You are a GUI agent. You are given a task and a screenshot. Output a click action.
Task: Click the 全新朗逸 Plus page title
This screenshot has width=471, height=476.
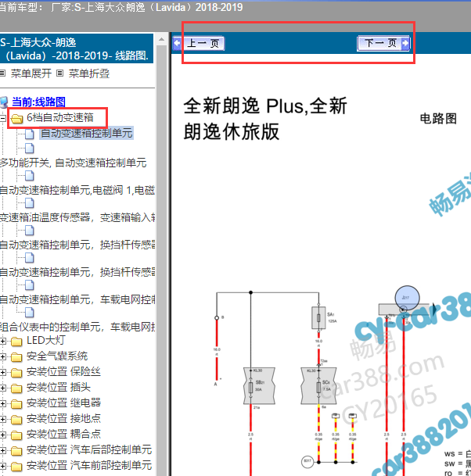pos(265,119)
